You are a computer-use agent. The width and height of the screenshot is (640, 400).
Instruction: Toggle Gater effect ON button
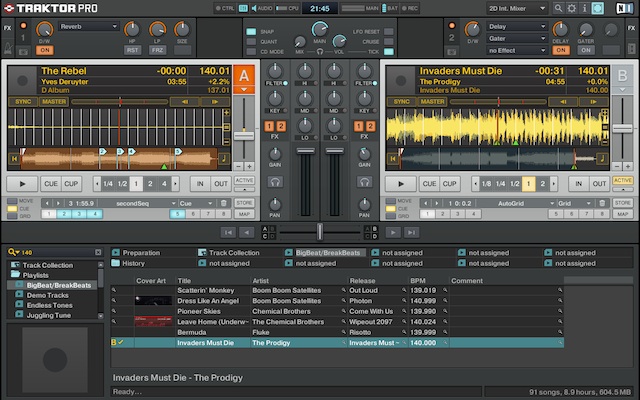click(x=586, y=50)
